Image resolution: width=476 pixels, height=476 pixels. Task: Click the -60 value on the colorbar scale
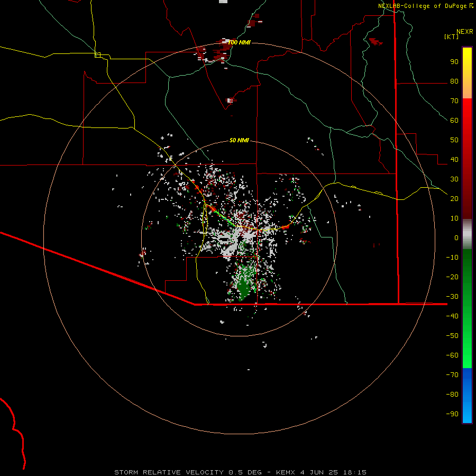tap(452, 355)
